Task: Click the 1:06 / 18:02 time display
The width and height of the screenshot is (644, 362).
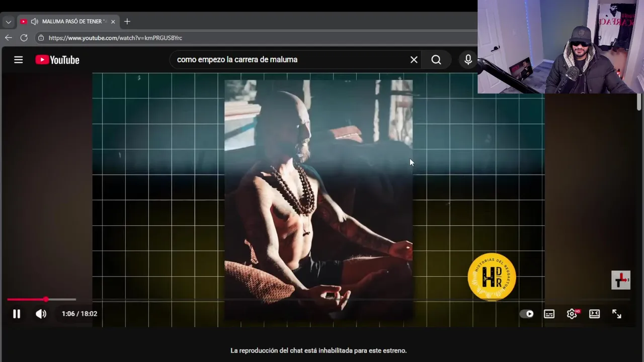Action: pyautogui.click(x=79, y=314)
